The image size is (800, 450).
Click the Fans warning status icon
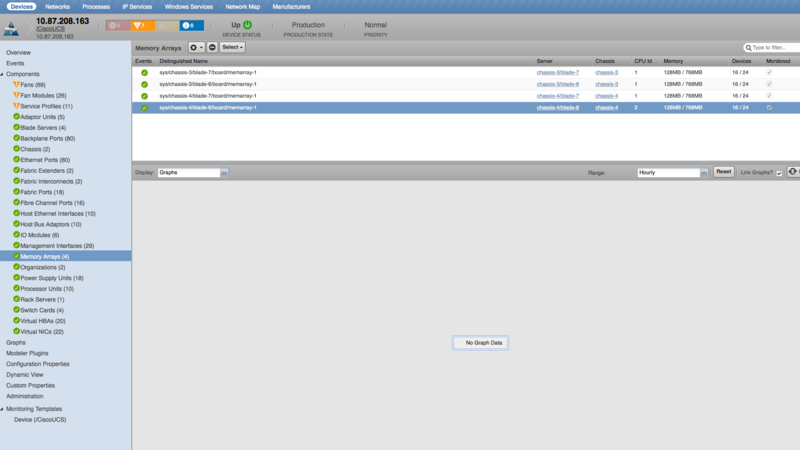point(16,84)
